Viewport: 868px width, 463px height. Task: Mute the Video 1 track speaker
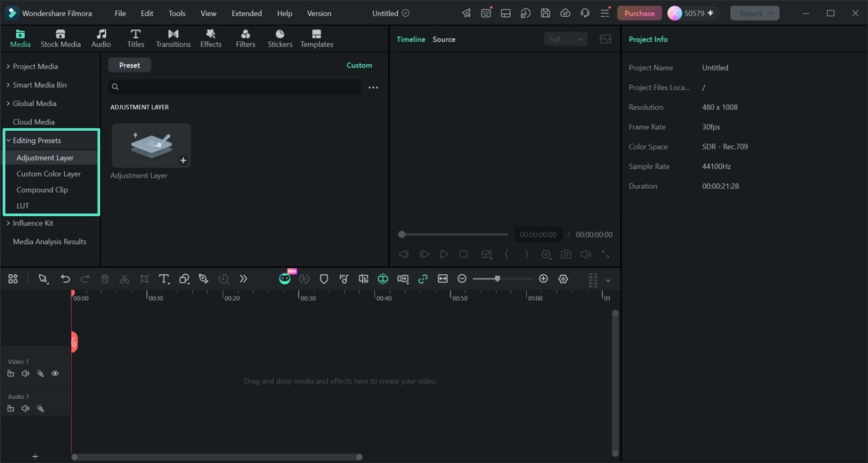tap(25, 374)
